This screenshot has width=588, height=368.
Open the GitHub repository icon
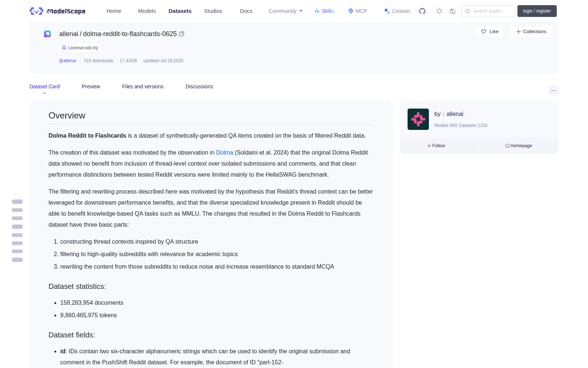[x=422, y=11]
